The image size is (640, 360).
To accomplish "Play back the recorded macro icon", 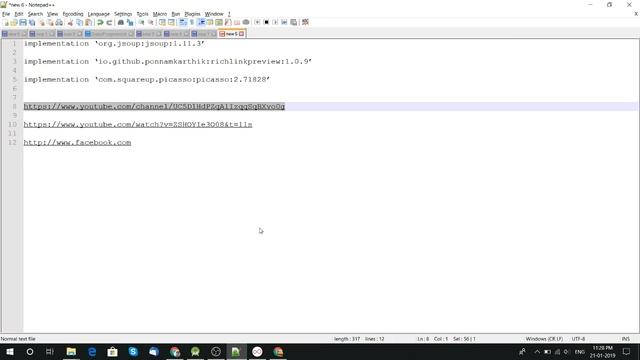I will click(275, 22).
